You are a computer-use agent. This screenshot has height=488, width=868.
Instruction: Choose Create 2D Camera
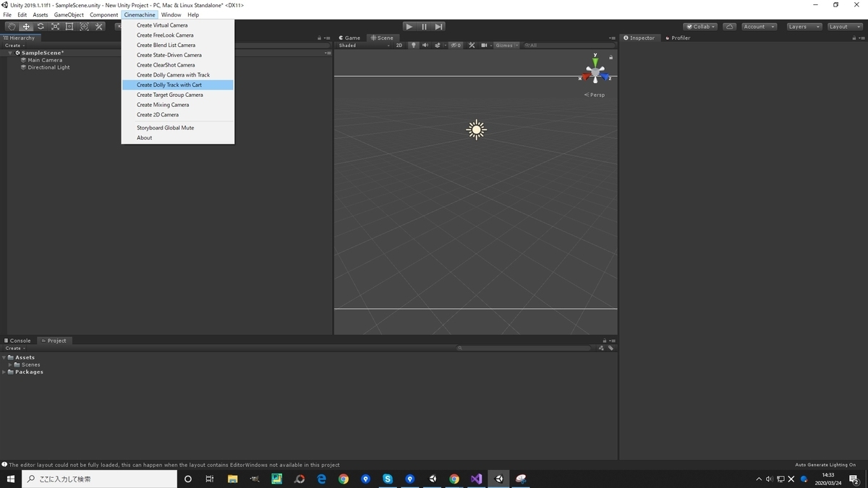pyautogui.click(x=178, y=114)
